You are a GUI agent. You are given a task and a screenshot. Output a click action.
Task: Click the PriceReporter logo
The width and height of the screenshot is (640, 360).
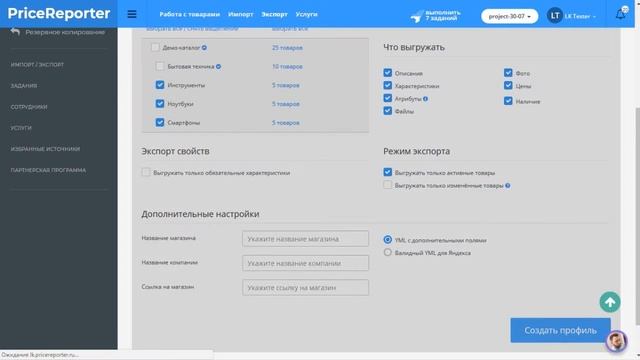tap(59, 13)
